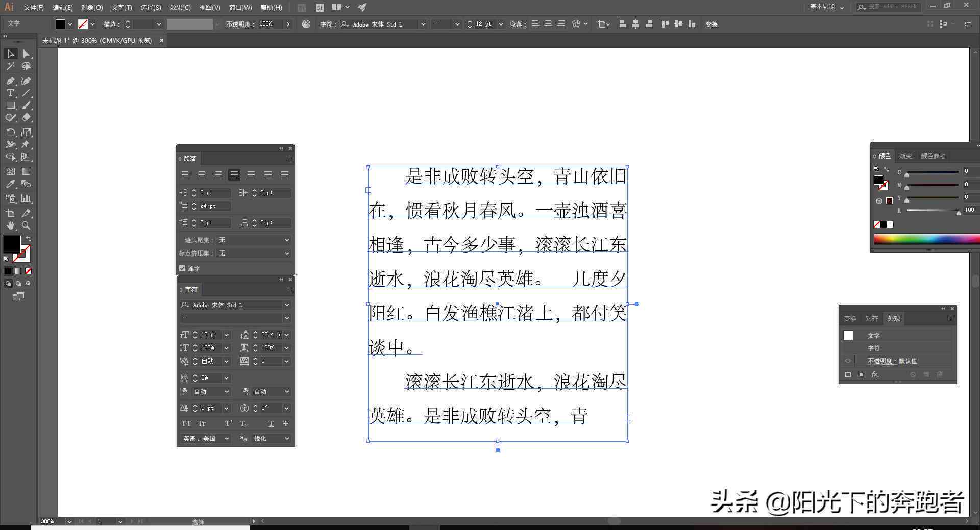Viewport: 980px width, 530px height.
Task: Open the stroke weight dropdown in control bar
Action: pyautogui.click(x=159, y=24)
